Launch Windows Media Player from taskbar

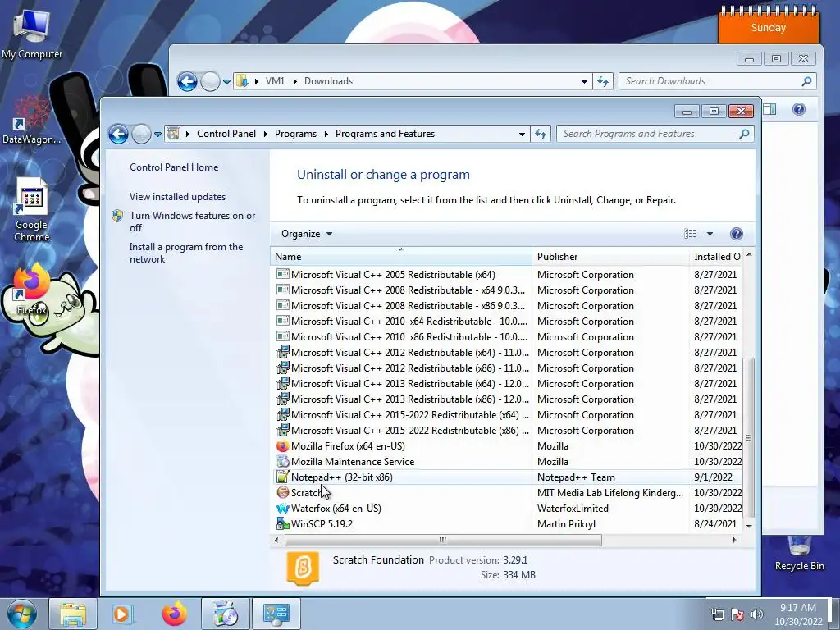click(122, 614)
